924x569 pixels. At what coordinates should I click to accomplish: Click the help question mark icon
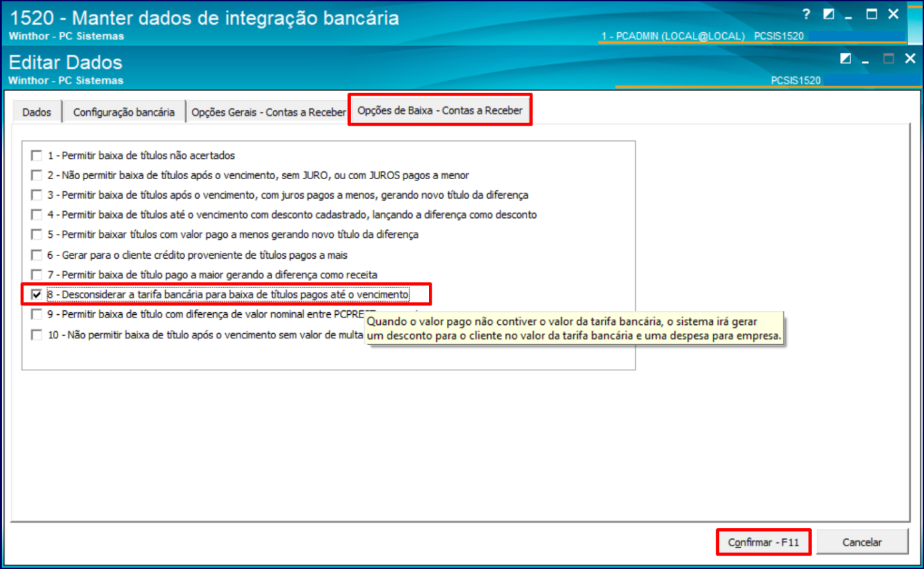pos(806,14)
